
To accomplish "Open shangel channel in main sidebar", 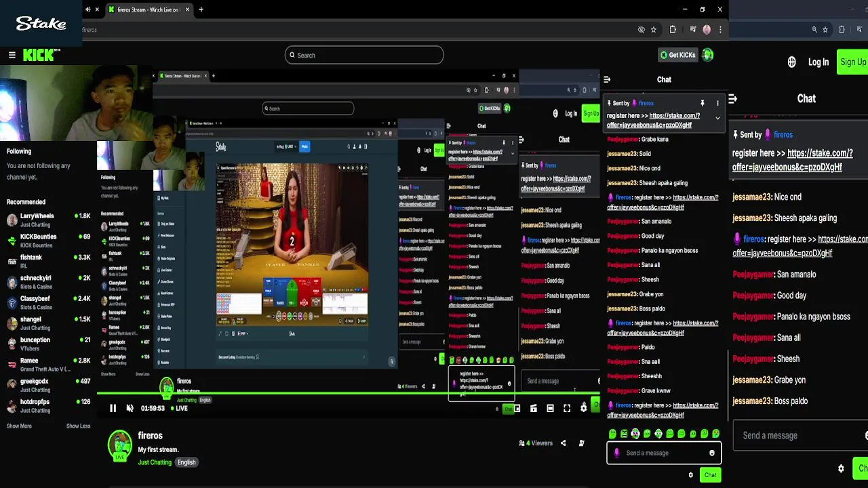I will (x=48, y=323).
